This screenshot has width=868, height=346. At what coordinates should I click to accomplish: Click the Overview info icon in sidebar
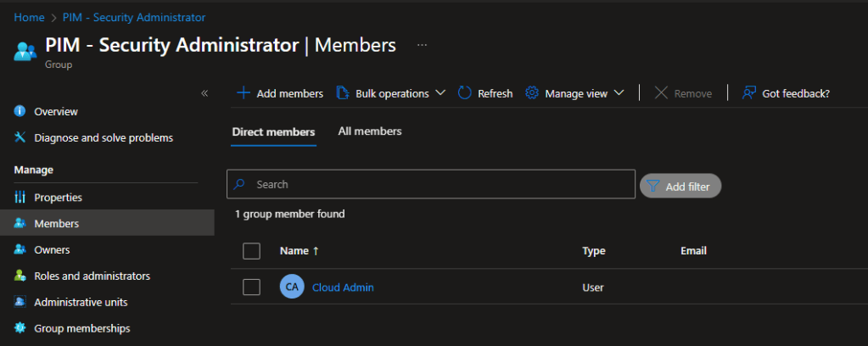(20, 112)
